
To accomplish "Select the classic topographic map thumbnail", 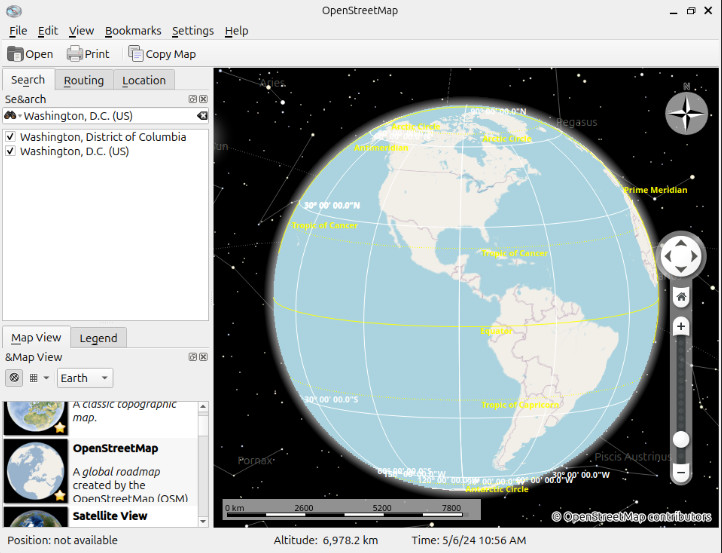I will (35, 418).
